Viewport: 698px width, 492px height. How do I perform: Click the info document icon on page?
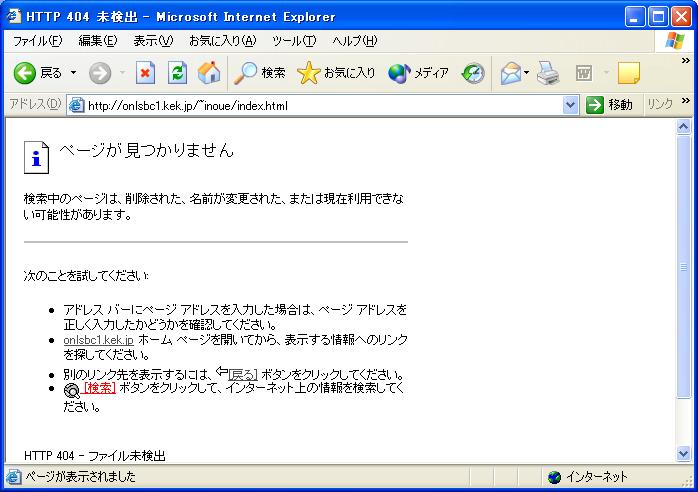pos(36,158)
